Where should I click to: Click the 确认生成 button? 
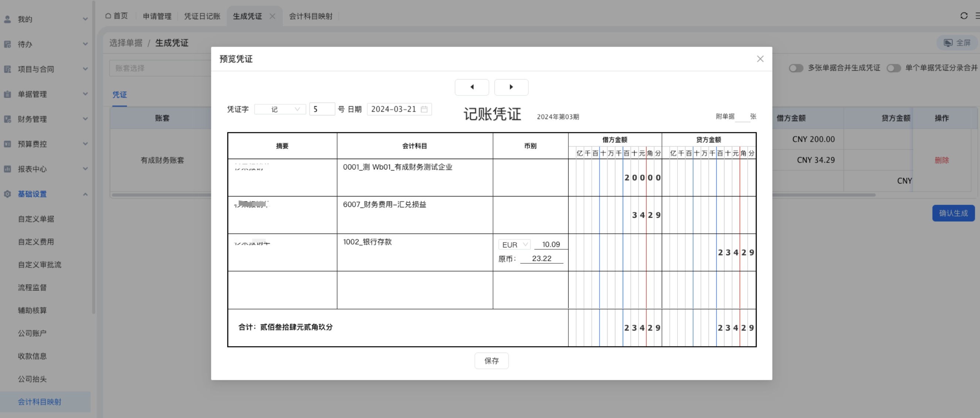point(953,213)
